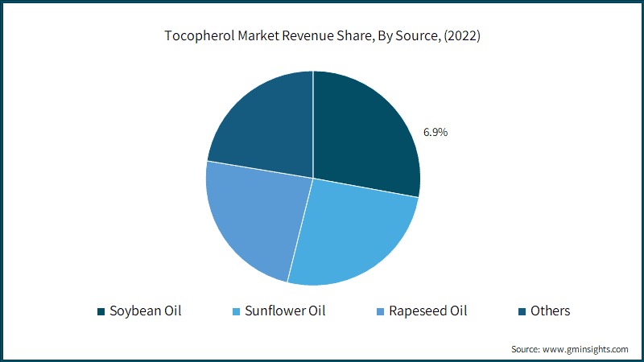Click the Rapeseed Oil legend color swatch
This screenshot has width=644, height=362.
point(380,311)
